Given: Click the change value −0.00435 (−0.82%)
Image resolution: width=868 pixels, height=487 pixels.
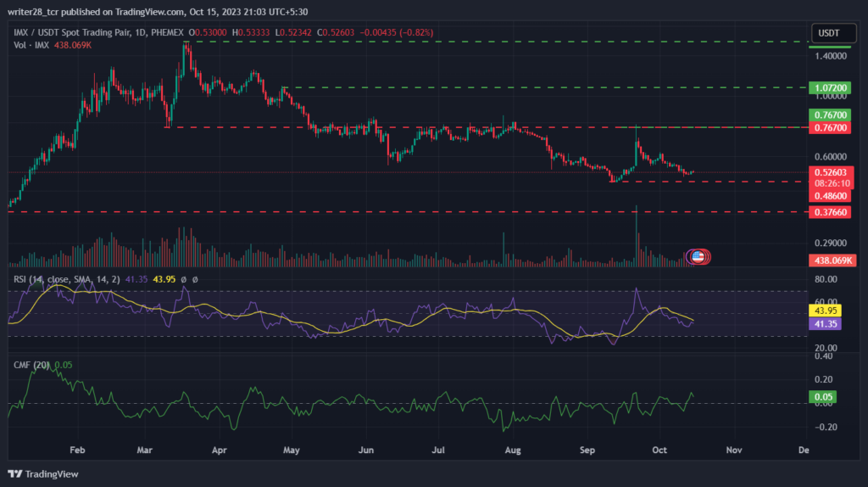Looking at the screenshot, I should click(x=397, y=33).
